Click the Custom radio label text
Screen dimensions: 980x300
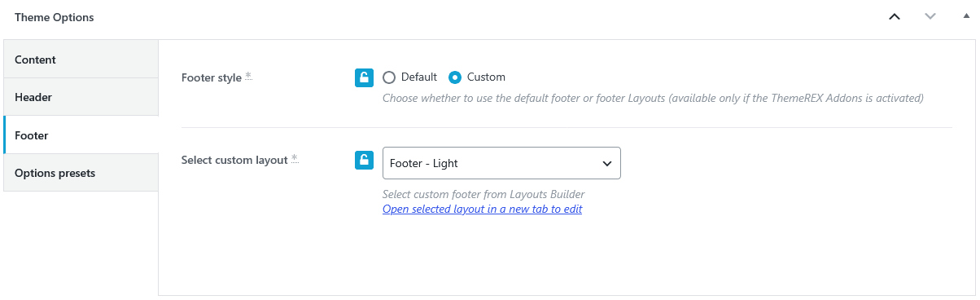[x=486, y=77]
